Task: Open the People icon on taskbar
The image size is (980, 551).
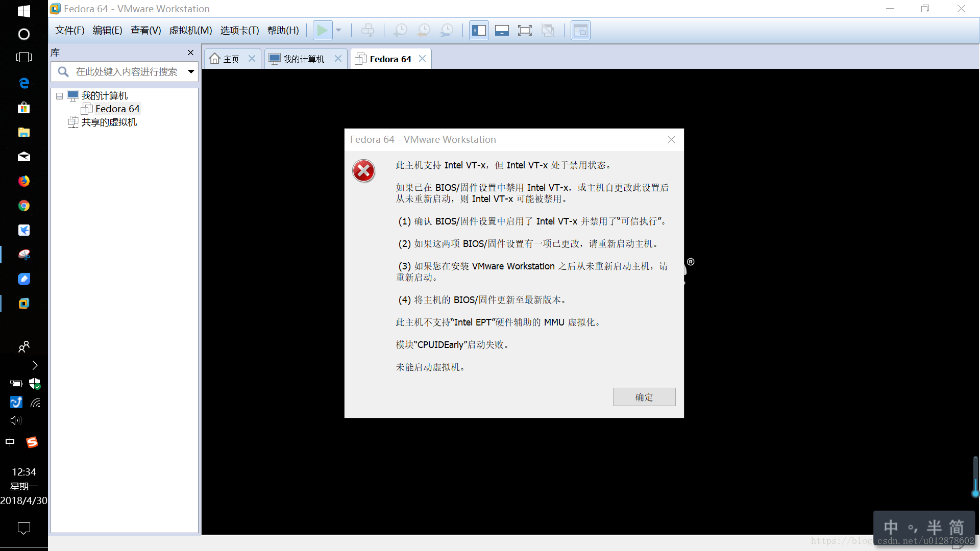Action: [x=23, y=347]
